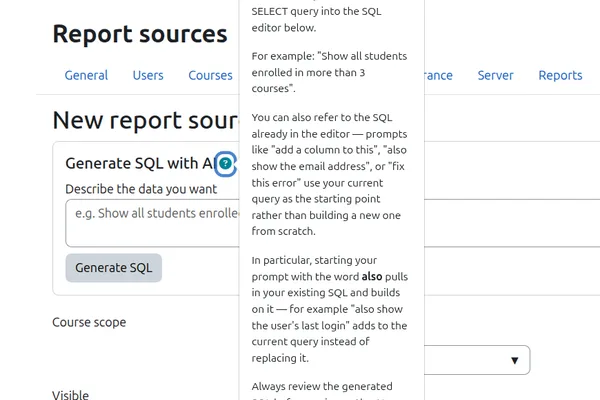The image size is (600, 400).
Task: Go to the Server tab
Action: [x=496, y=75]
